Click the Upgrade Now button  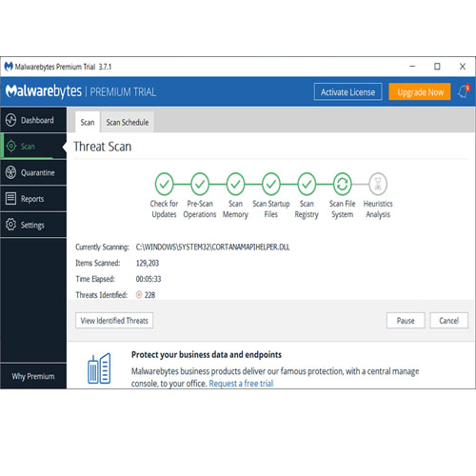(x=420, y=92)
